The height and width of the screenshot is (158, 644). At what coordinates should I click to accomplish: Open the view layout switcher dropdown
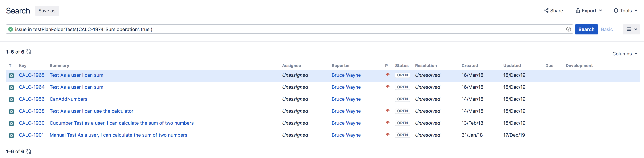pyautogui.click(x=631, y=29)
